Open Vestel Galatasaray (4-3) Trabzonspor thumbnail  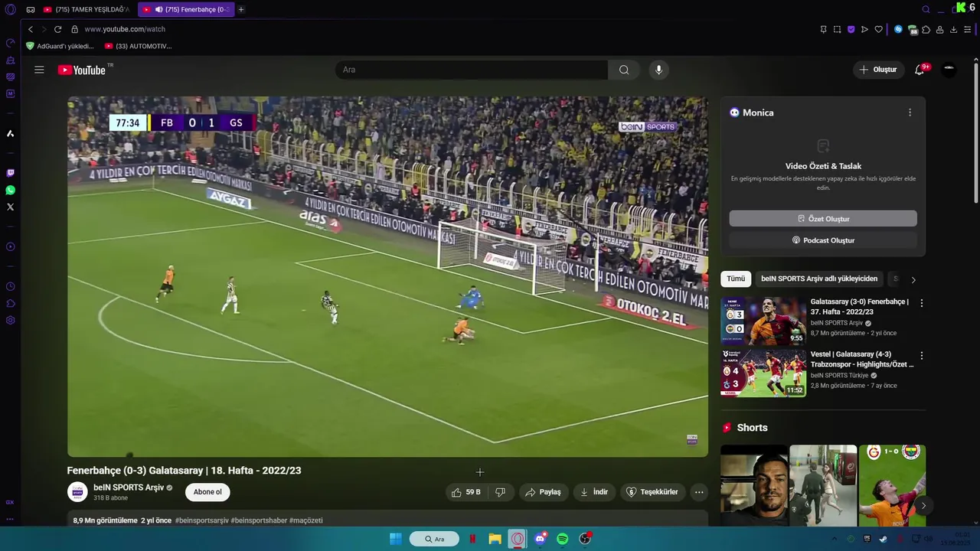[x=763, y=373]
